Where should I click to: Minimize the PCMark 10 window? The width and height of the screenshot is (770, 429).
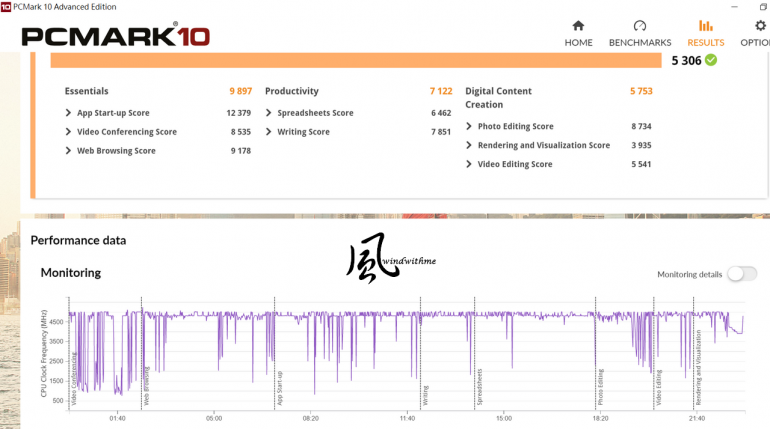(735, 6)
